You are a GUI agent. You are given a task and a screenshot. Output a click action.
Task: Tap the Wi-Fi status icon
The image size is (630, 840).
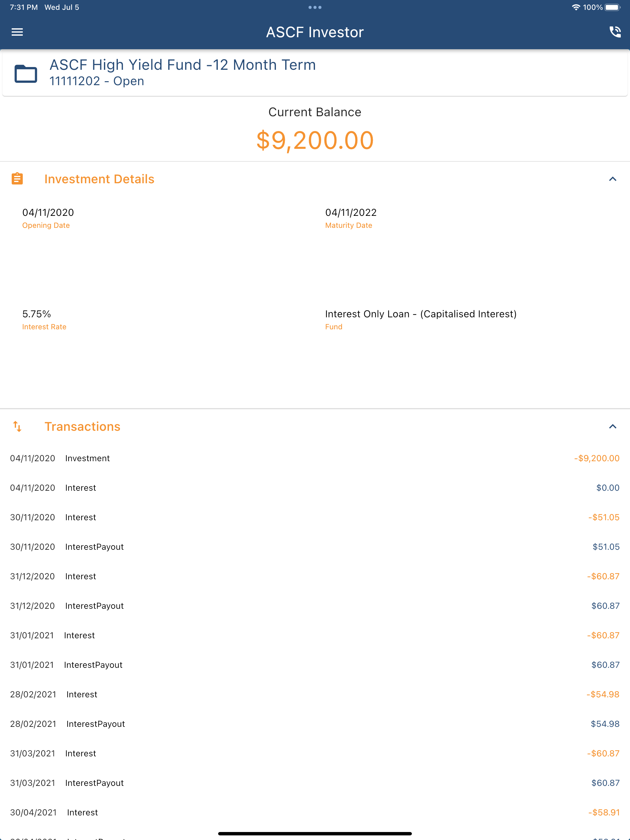(576, 7)
